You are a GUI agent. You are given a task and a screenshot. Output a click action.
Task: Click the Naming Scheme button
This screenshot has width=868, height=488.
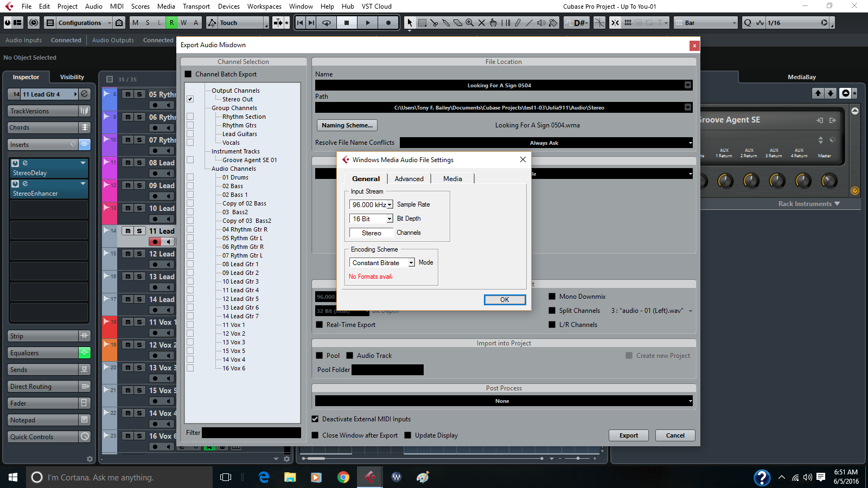click(347, 125)
